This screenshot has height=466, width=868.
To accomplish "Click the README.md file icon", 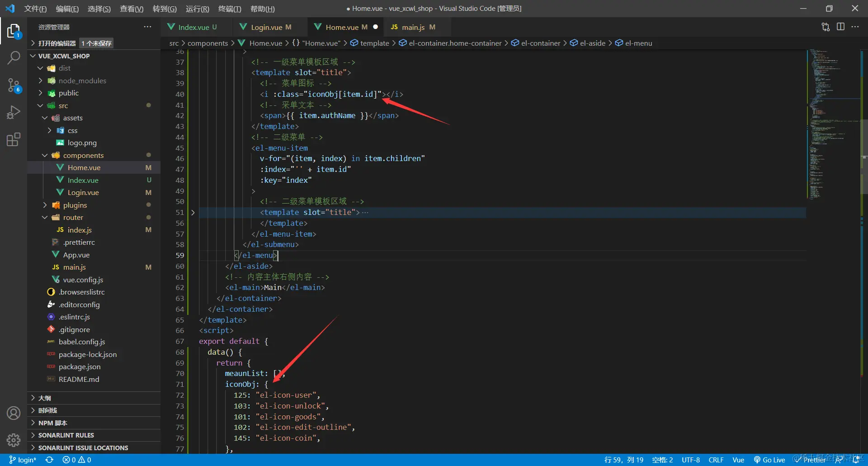I will tap(51, 379).
